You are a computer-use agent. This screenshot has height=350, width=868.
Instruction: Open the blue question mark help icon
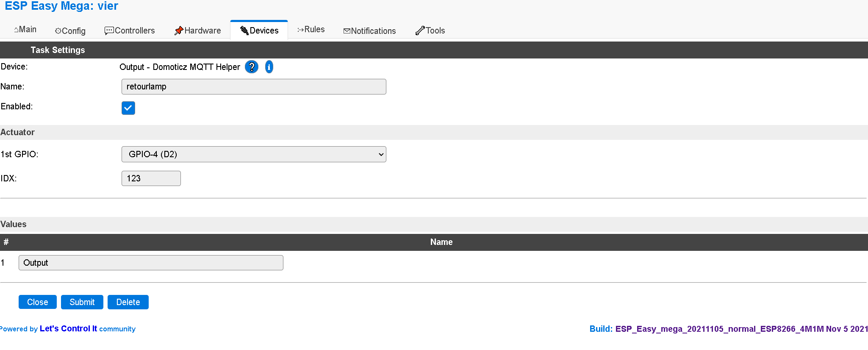tap(252, 67)
